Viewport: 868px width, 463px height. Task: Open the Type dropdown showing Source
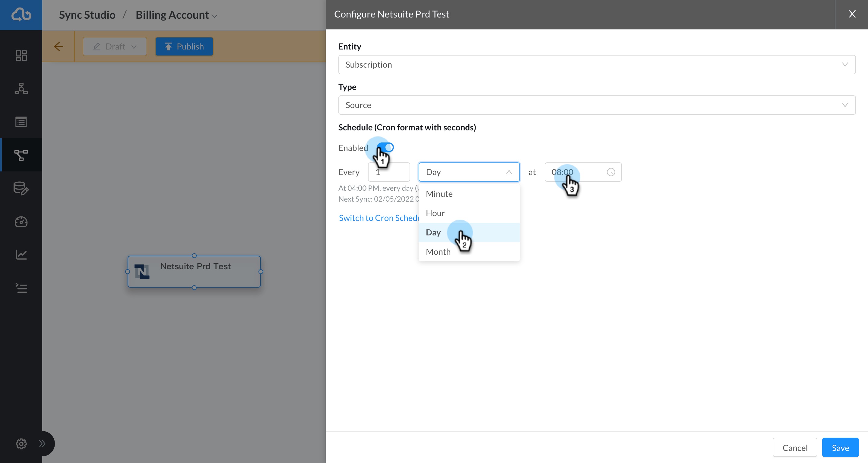tap(597, 105)
